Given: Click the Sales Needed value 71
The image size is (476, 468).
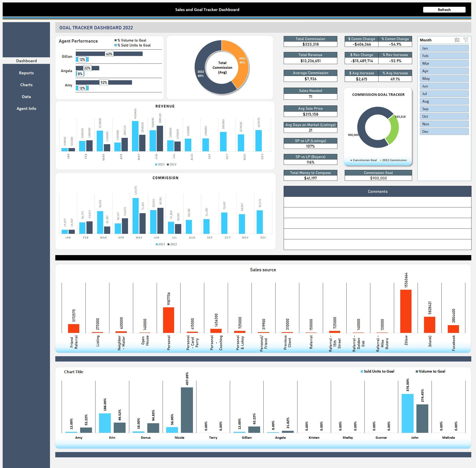Looking at the screenshot, I should tap(310, 97).
